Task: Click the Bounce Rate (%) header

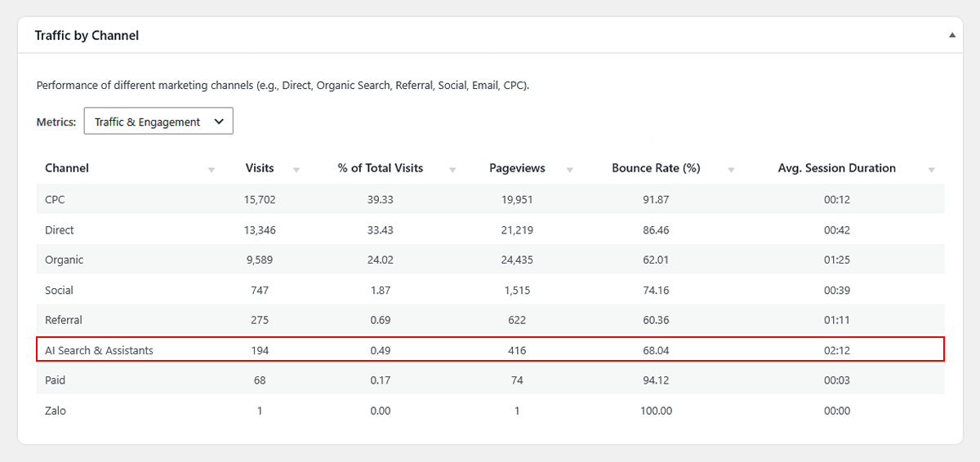Action: (657, 168)
